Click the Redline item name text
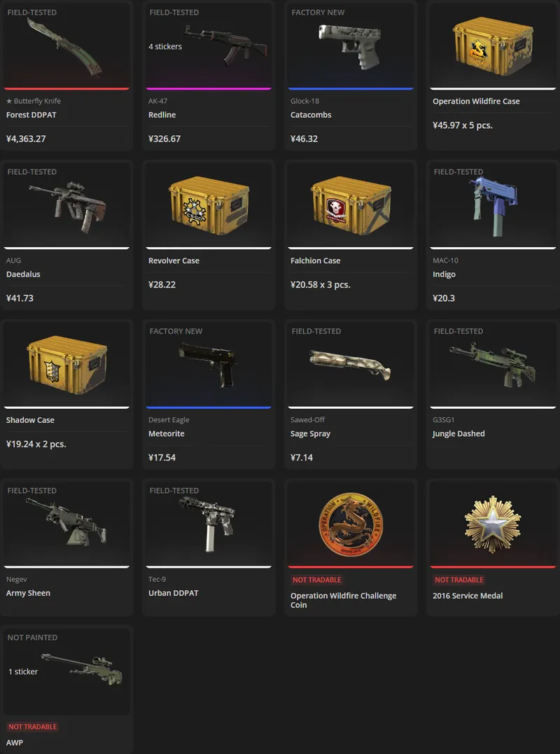This screenshot has height=754, width=560. click(x=162, y=115)
